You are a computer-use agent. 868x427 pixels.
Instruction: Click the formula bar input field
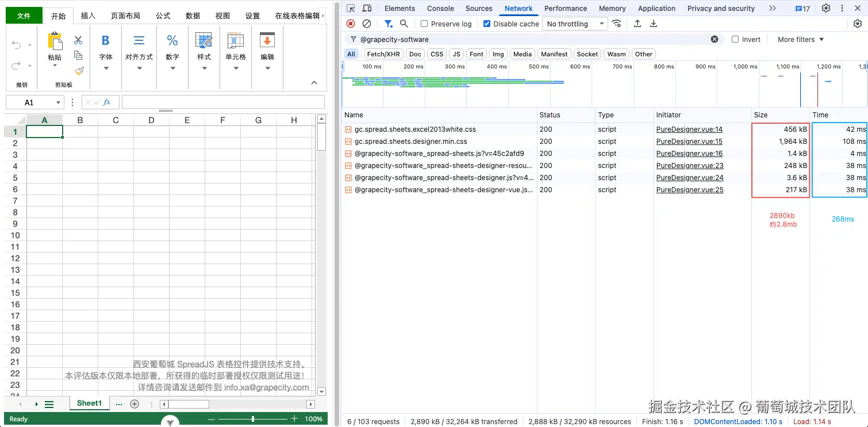[x=223, y=102]
